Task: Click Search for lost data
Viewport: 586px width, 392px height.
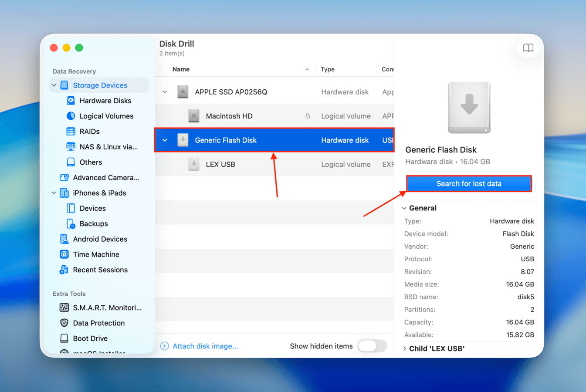Action: point(469,183)
